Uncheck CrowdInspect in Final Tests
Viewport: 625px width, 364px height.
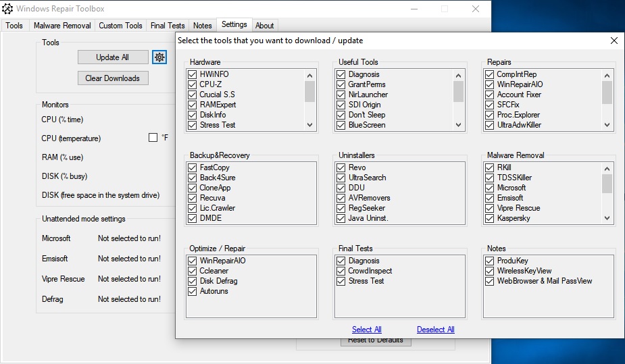(341, 271)
